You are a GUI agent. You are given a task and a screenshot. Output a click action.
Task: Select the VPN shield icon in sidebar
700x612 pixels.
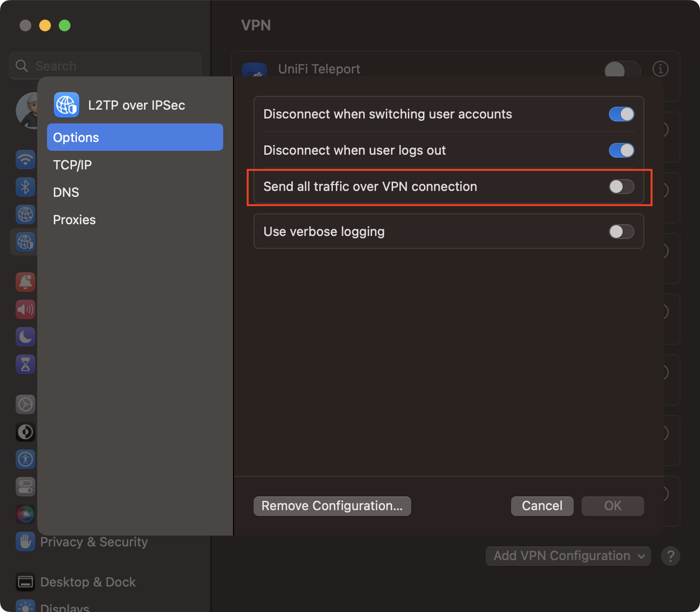click(x=25, y=242)
